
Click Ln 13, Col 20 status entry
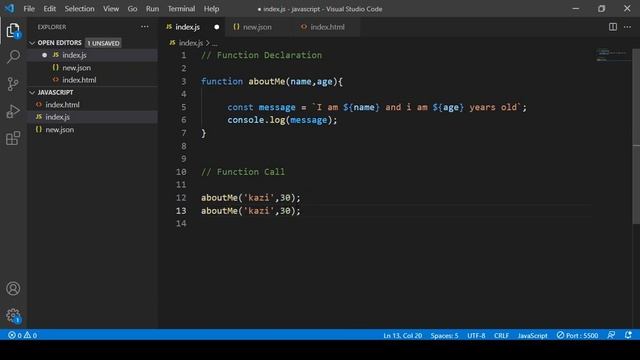coord(402,336)
